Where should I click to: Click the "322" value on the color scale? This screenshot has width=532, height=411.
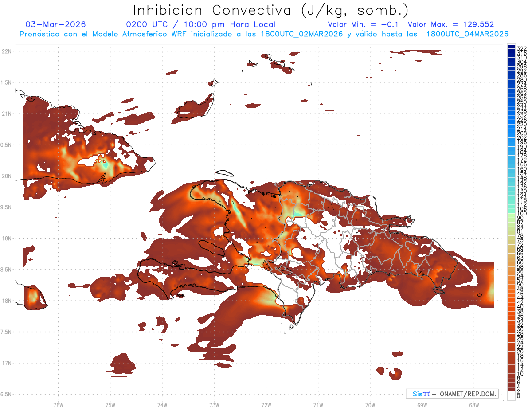click(x=521, y=48)
